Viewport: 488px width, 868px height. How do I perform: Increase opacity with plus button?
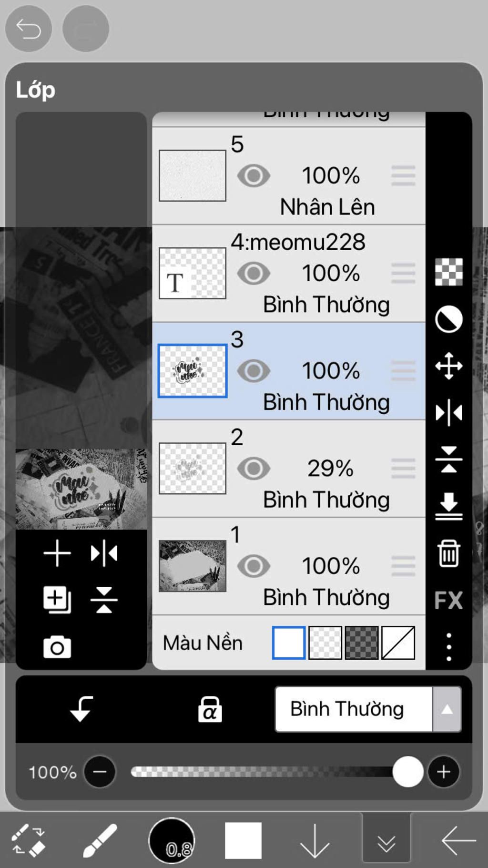[x=444, y=771]
